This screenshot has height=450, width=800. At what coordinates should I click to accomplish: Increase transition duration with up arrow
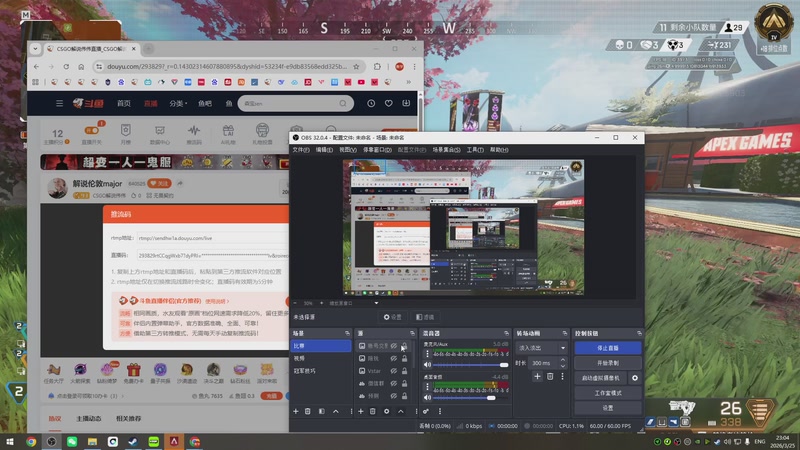[563, 360]
